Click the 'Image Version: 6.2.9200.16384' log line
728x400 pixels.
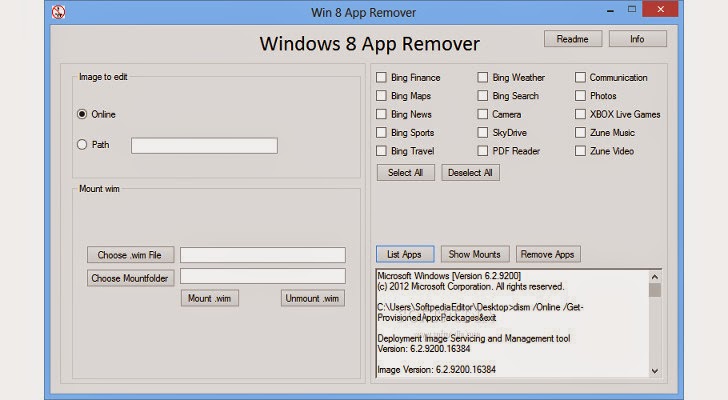coord(436,370)
